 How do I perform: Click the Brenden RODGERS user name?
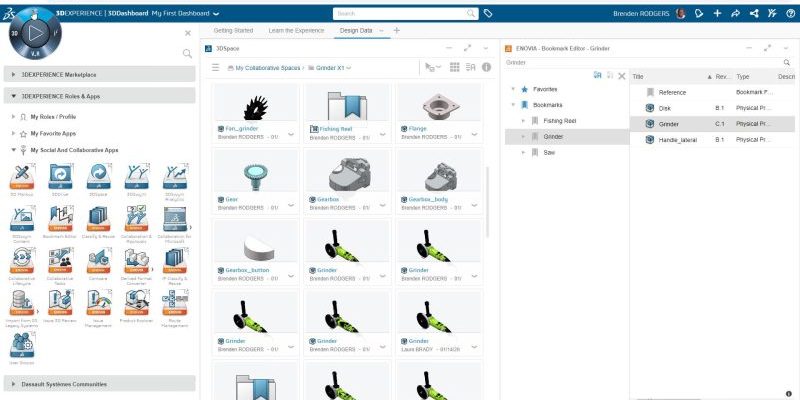pos(641,14)
